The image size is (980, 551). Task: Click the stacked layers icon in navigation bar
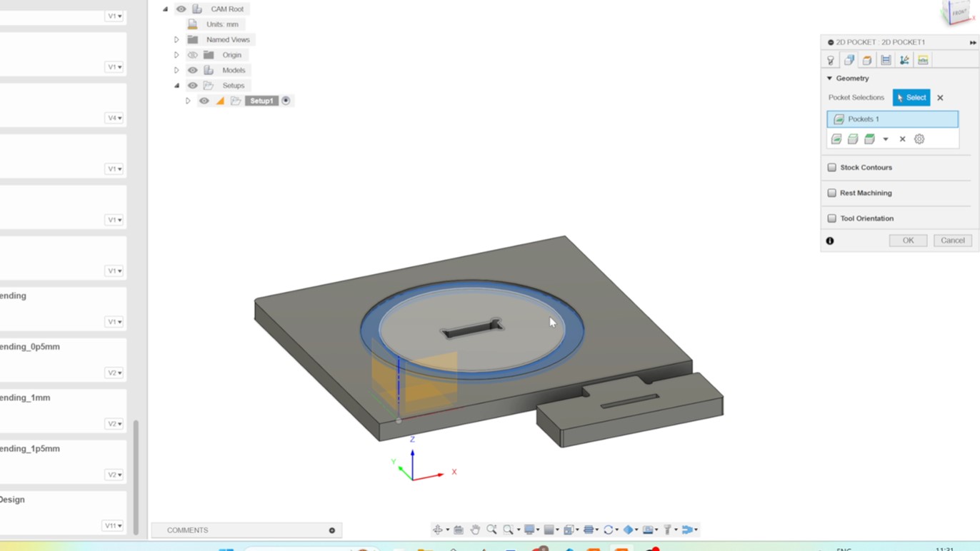[x=589, y=530]
